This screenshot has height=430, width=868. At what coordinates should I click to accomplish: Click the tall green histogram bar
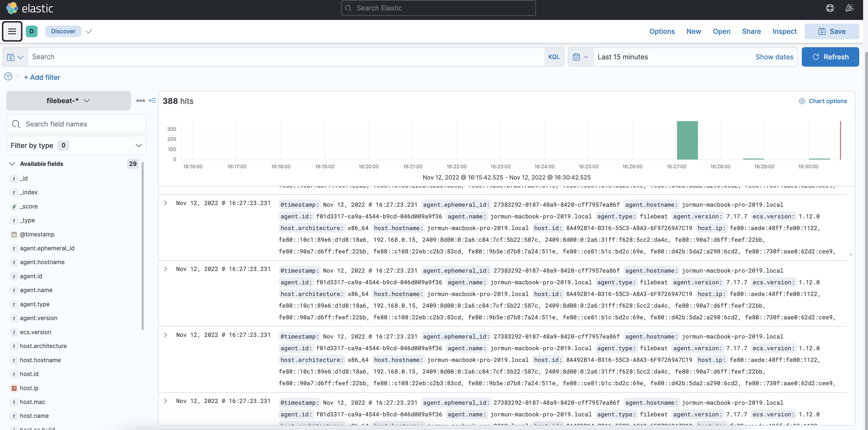pos(687,140)
